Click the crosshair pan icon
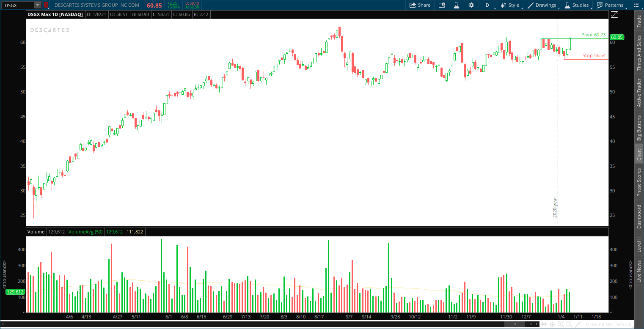 (553, 324)
